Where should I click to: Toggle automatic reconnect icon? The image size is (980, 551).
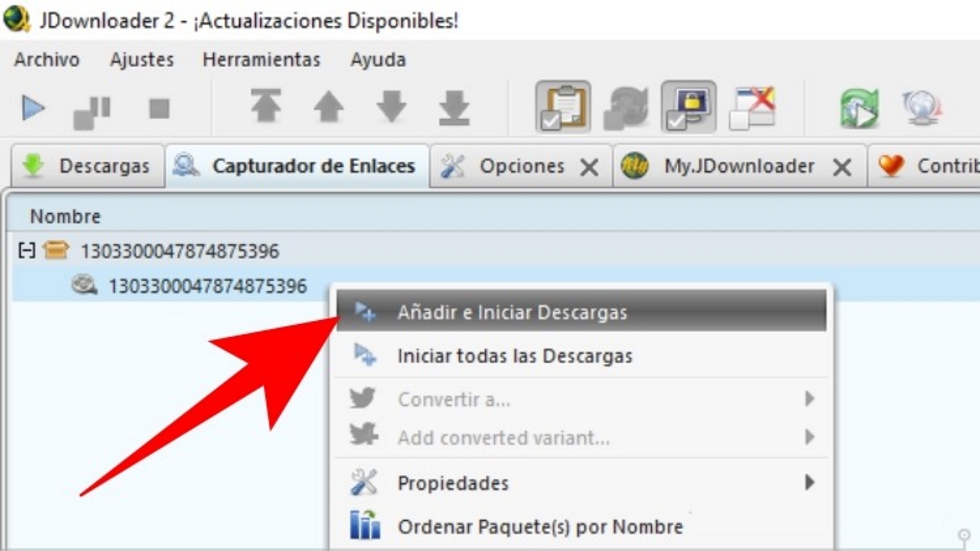(x=626, y=108)
